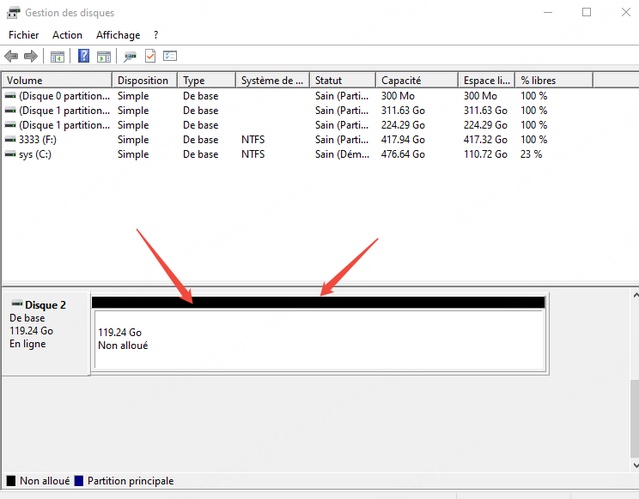The image size is (639, 499).
Task: Open the Fichier menu
Action: click(x=24, y=35)
